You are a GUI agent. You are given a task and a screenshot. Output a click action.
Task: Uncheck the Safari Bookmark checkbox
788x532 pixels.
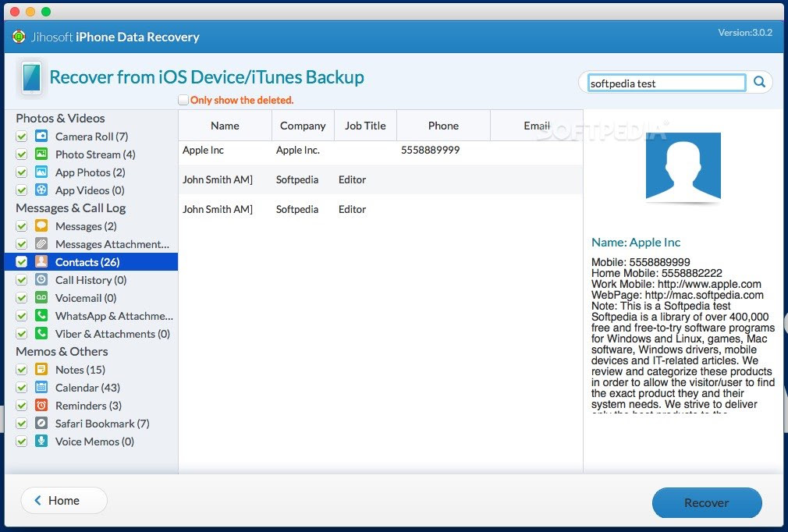(x=22, y=424)
